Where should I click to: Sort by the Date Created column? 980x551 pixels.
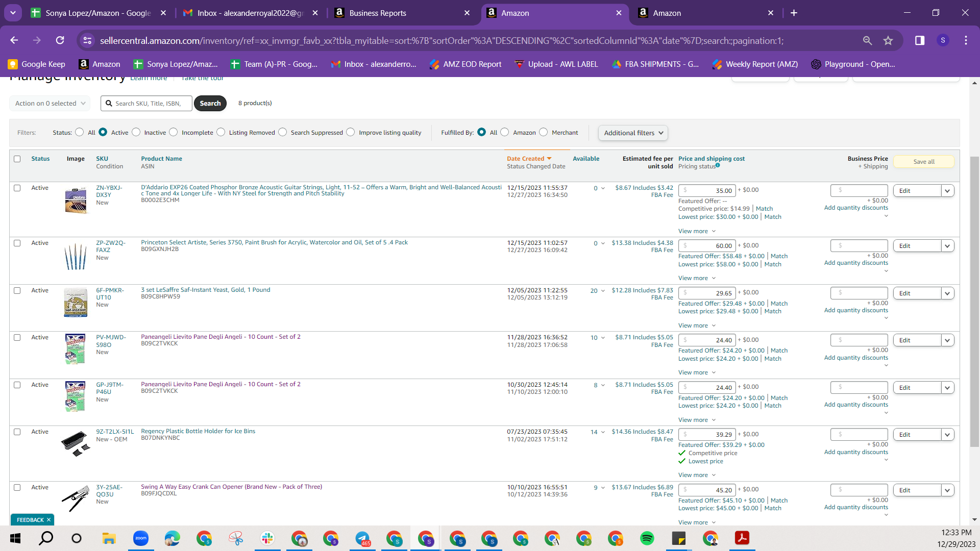point(529,159)
